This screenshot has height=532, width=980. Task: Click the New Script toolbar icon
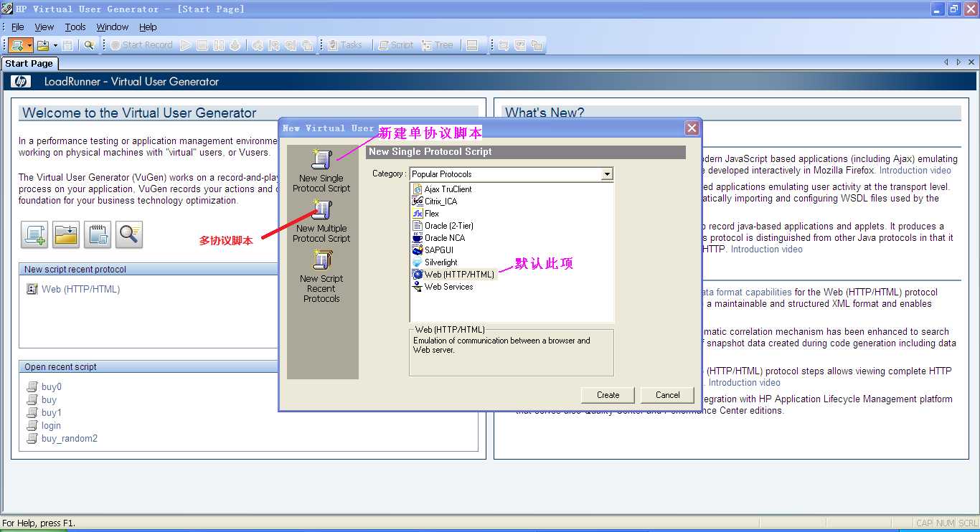(17, 45)
